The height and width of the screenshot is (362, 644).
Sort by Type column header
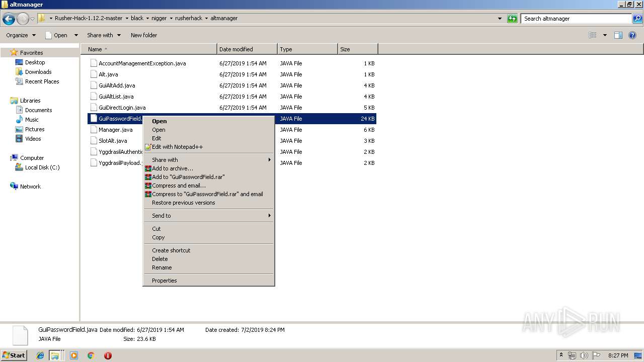click(307, 49)
